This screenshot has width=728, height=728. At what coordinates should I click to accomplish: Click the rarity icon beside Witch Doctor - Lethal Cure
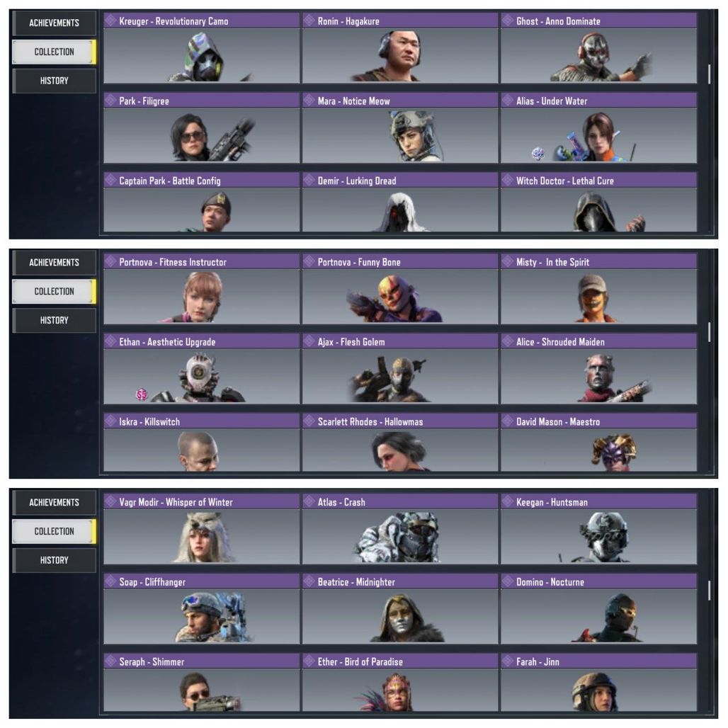pyautogui.click(x=508, y=180)
